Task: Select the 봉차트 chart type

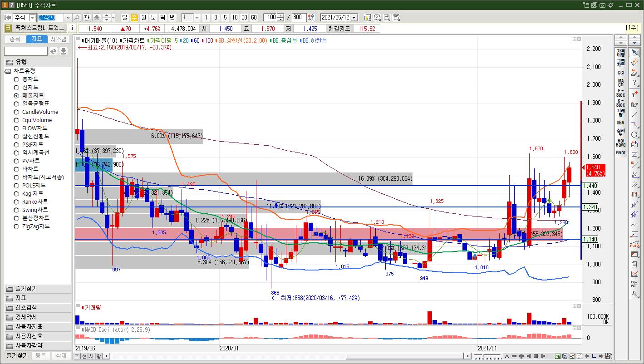Action: [26, 79]
